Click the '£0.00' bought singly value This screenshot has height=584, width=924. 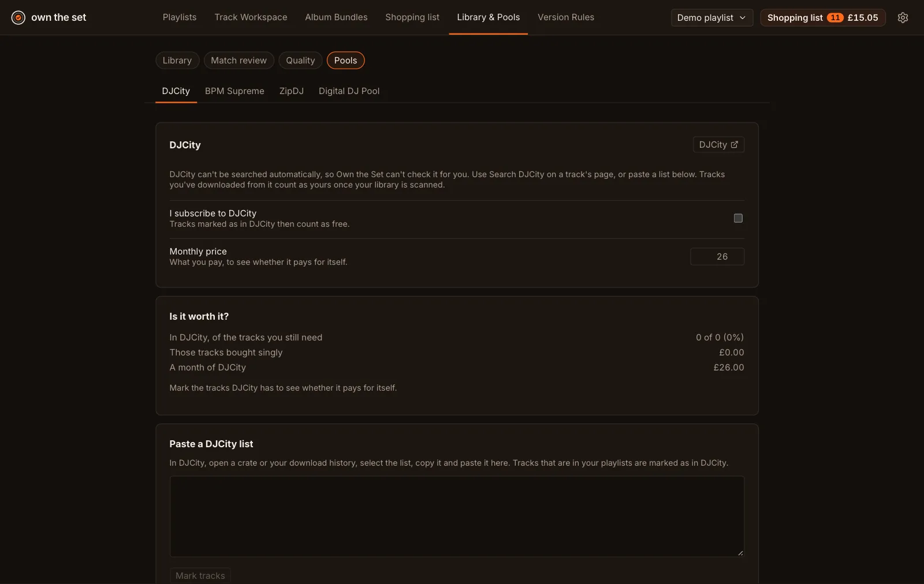[x=732, y=353]
